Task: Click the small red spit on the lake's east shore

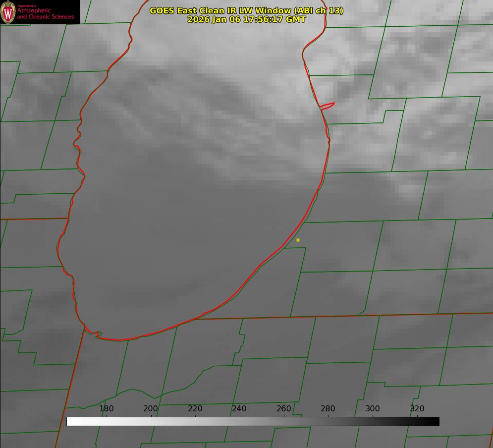Action: click(328, 105)
